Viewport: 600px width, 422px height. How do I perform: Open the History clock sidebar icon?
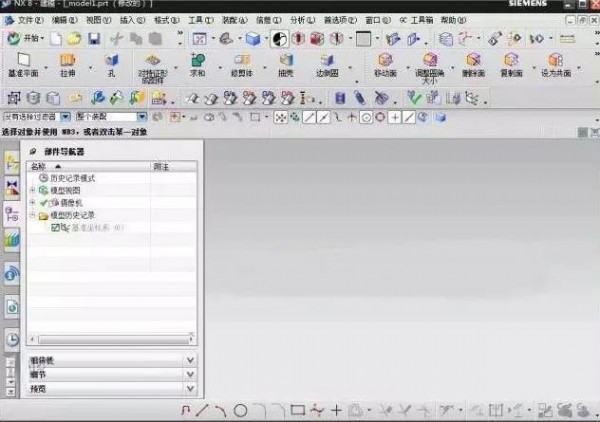[x=12, y=339]
